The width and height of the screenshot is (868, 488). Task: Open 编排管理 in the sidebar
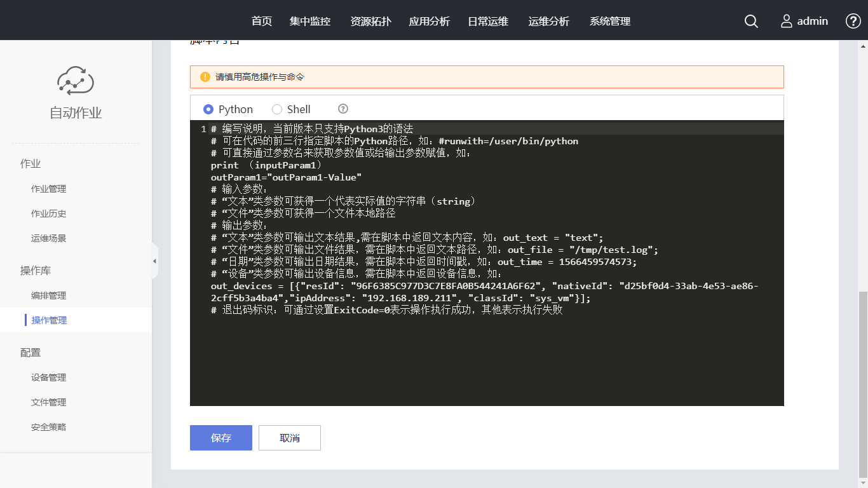tap(49, 295)
